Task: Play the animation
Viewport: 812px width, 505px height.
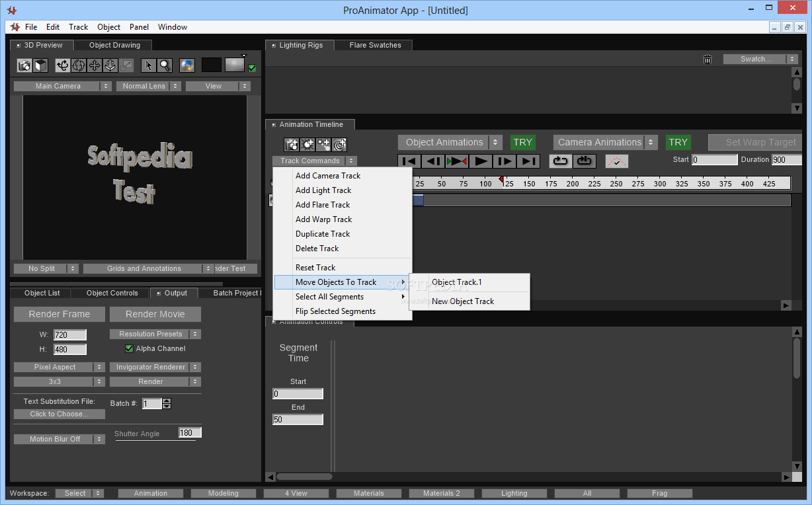Action: pyautogui.click(x=481, y=161)
